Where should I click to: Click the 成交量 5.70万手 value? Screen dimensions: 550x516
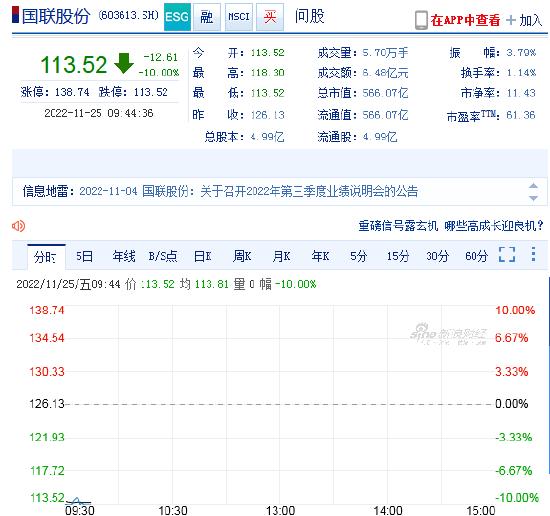click(385, 53)
